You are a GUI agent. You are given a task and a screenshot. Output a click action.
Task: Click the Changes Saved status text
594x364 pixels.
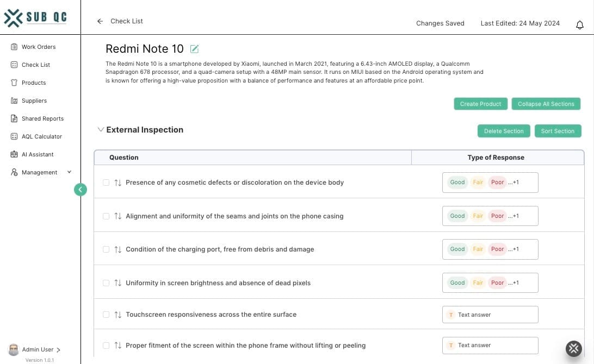click(x=440, y=23)
